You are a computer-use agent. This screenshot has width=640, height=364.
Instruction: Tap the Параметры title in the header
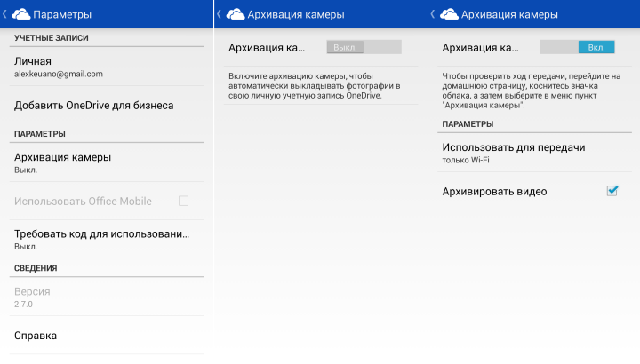coord(61,15)
